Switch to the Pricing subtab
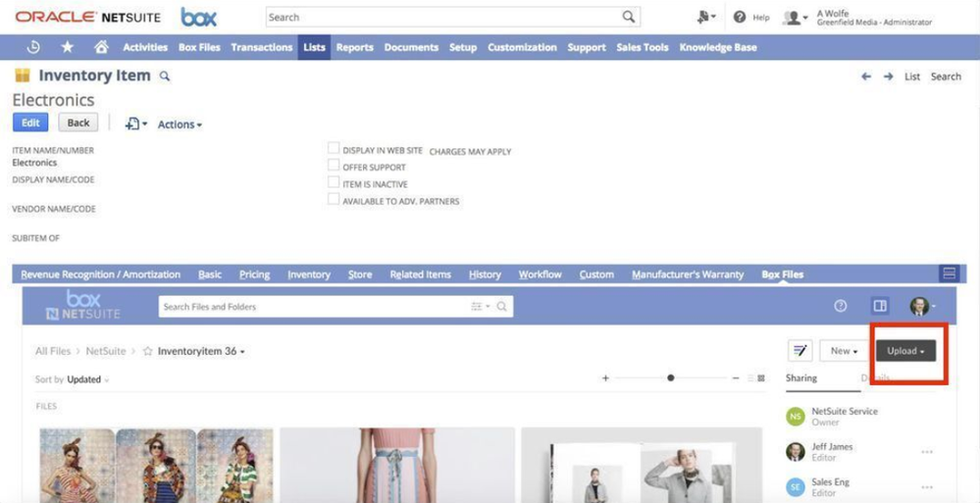Image resolution: width=980 pixels, height=503 pixels. tap(254, 275)
